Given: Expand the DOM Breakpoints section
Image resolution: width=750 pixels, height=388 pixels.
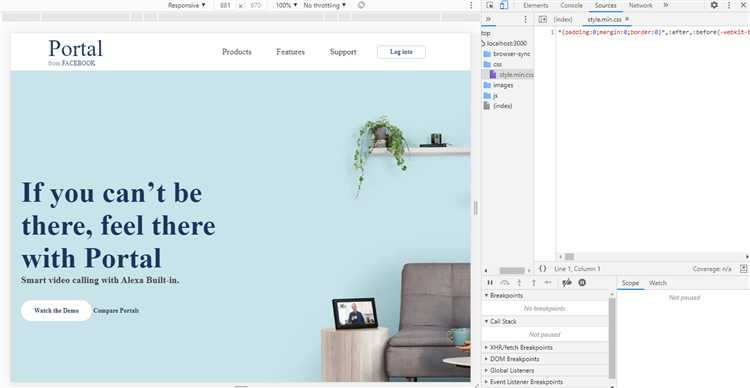Looking at the screenshot, I should (x=512, y=359).
